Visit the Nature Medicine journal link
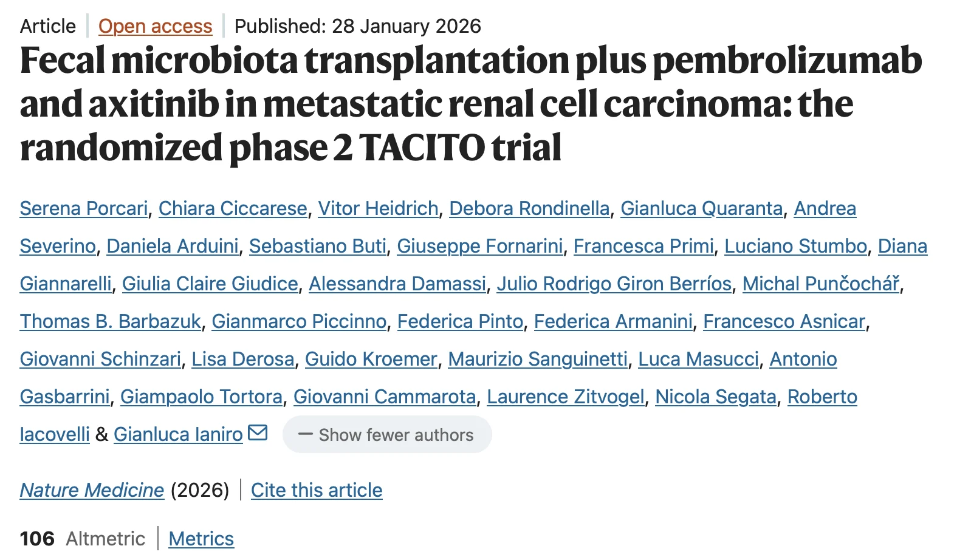971x560 pixels. point(91,490)
